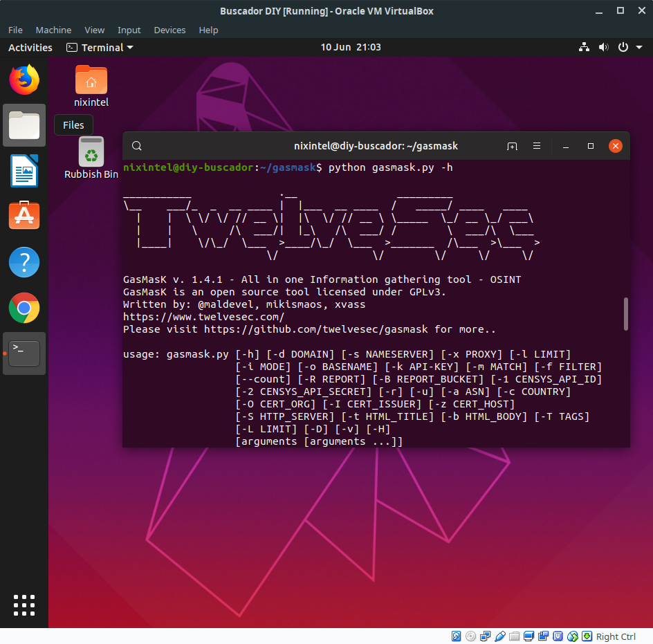Open the Help icon in the dock

tap(24, 262)
